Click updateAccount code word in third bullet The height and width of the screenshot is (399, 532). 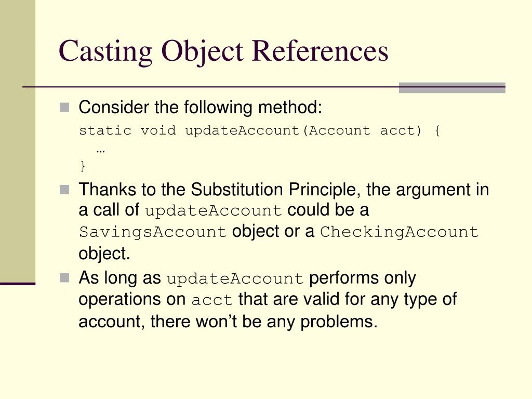point(235,279)
